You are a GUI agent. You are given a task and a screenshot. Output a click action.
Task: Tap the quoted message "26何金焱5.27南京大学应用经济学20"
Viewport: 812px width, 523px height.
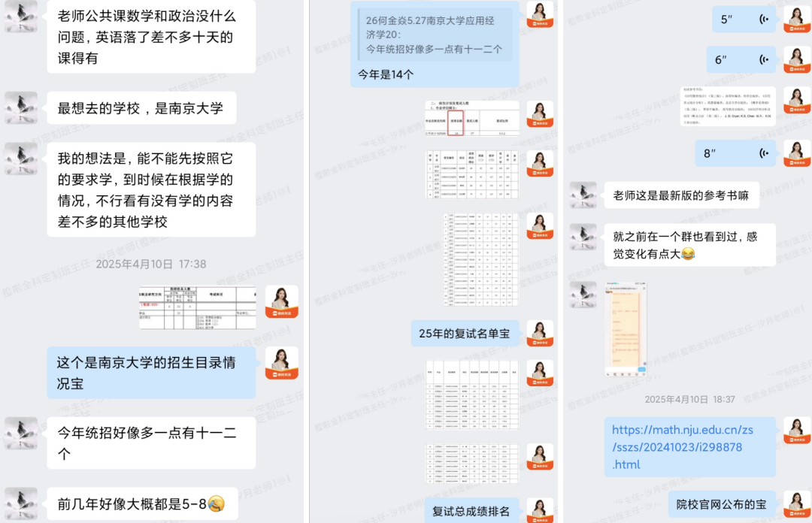pyautogui.click(x=435, y=35)
